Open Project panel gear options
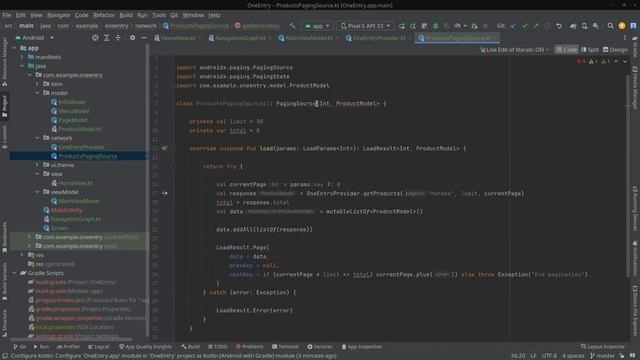This screenshot has width=640, height=360. pyautogui.click(x=132, y=38)
